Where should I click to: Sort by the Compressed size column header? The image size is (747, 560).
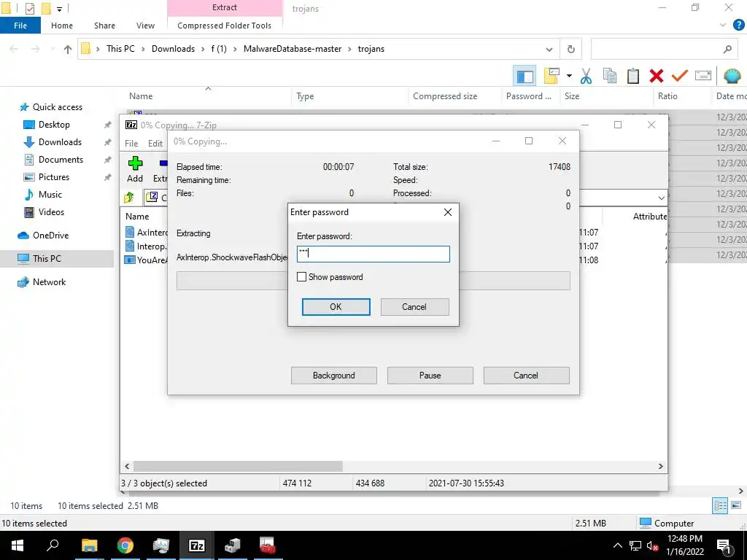coord(445,96)
